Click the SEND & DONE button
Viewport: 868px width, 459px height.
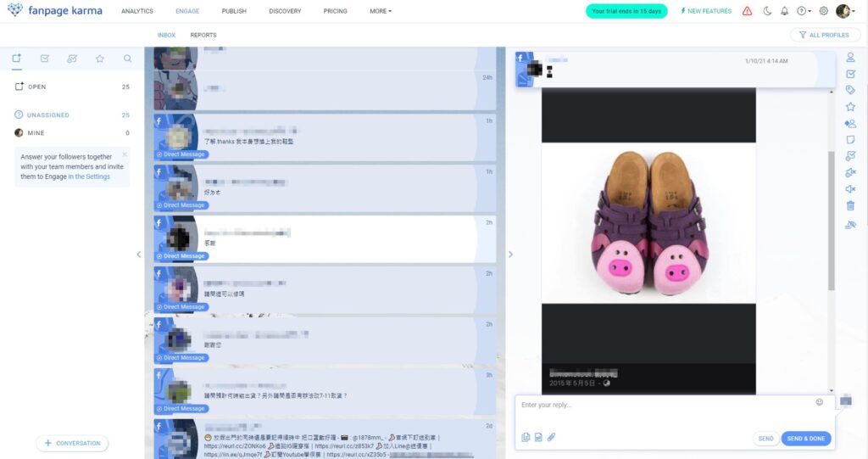806,439
